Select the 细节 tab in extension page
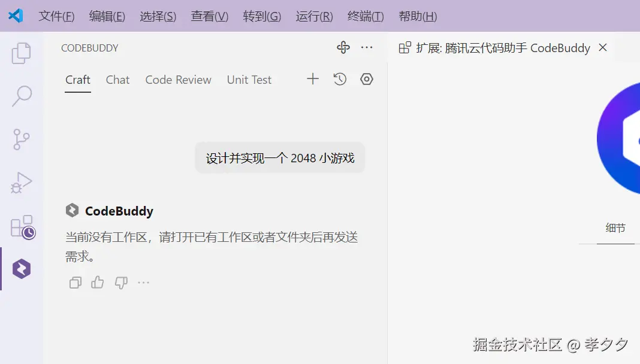 pyautogui.click(x=615, y=228)
